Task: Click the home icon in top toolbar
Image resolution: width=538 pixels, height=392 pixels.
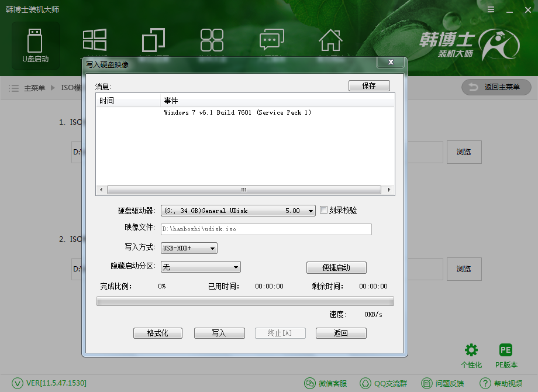Action: [x=330, y=41]
